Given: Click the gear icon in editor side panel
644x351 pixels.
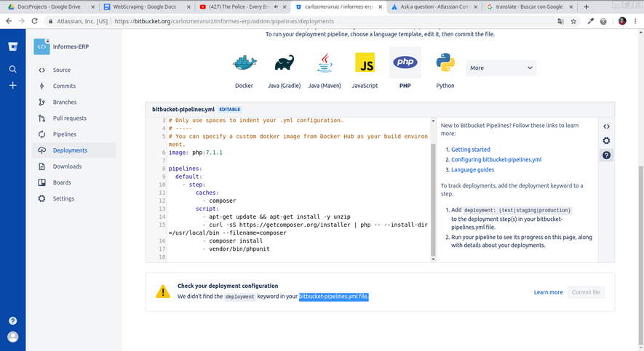Looking at the screenshot, I should 606,141.
